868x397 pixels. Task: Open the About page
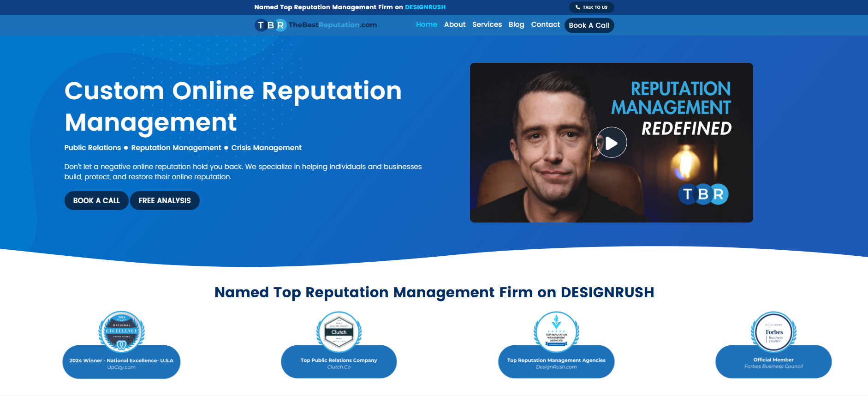(455, 24)
